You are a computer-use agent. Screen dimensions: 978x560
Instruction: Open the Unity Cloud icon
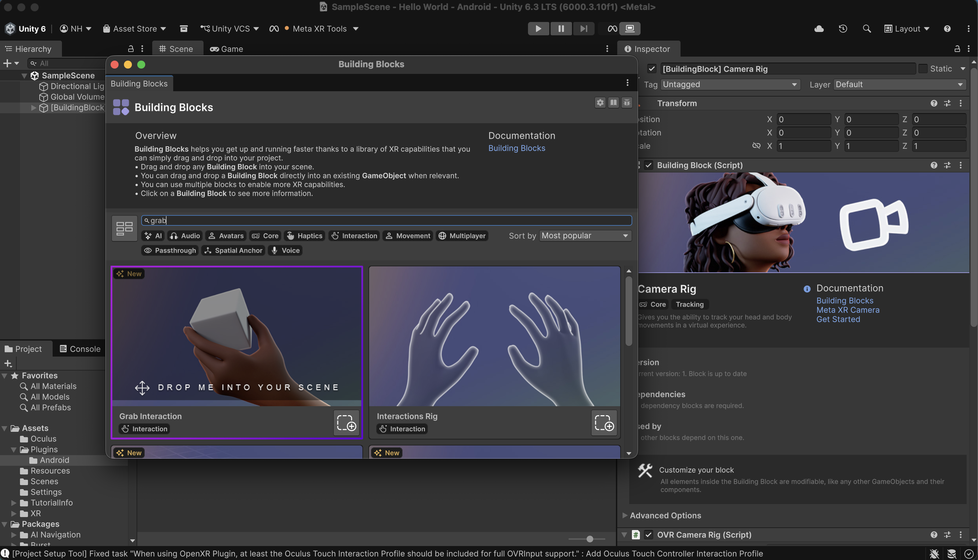pos(819,29)
